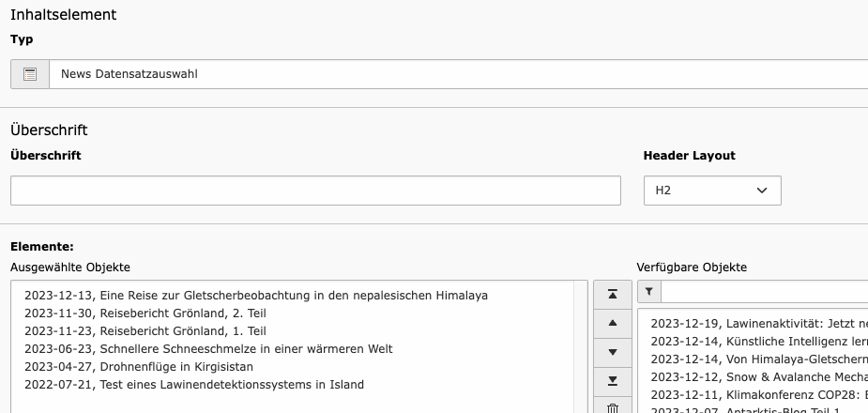Image resolution: width=868 pixels, height=413 pixels.
Task: Choose available item 2023-12-19 Lawinenaktivität
Action: click(759, 323)
